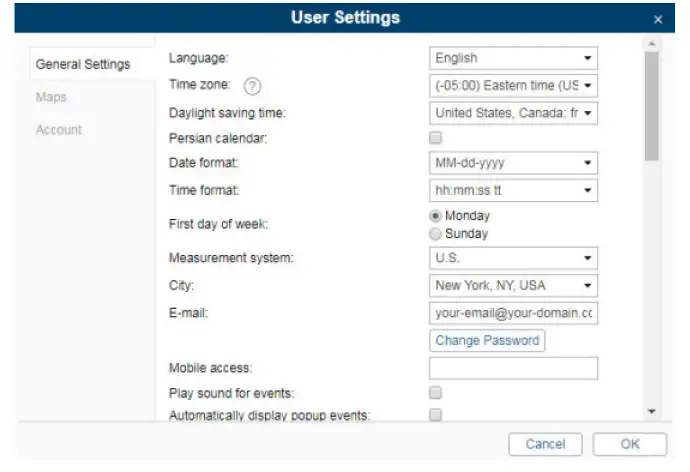Open the Time format dropdown
The image size is (690, 472).
[x=513, y=190]
